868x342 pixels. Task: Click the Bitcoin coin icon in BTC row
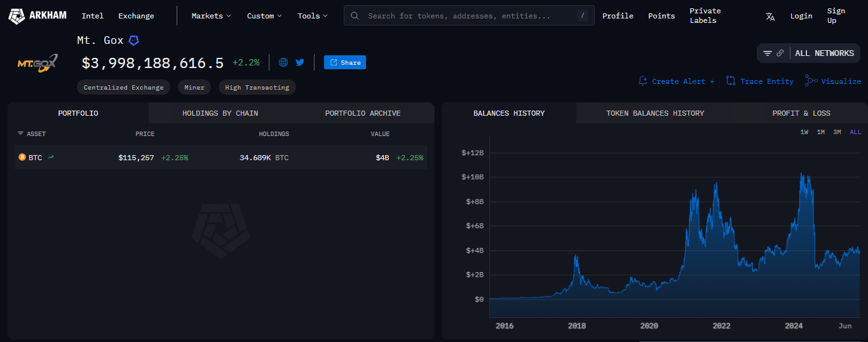(x=22, y=157)
